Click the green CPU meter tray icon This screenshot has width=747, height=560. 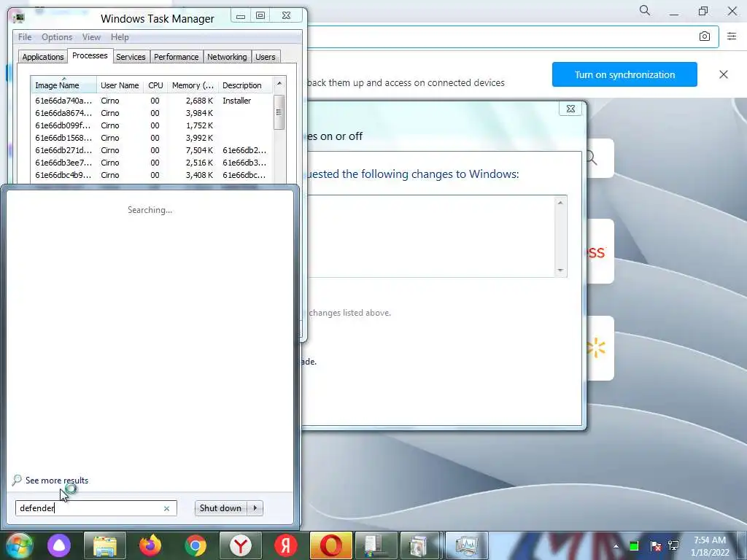tap(634, 546)
